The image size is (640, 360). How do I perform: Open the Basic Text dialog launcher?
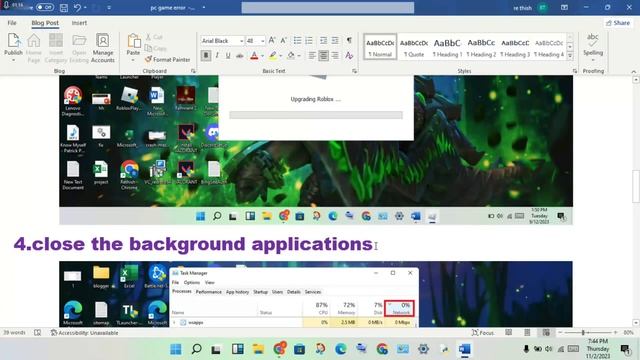354,71
